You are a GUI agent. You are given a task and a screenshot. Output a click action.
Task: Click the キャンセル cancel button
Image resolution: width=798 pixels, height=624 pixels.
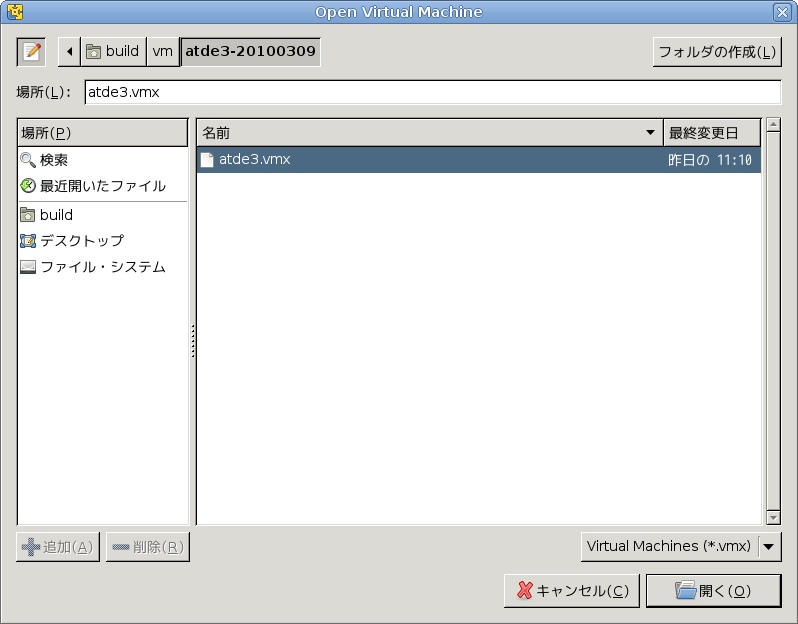click(x=572, y=590)
